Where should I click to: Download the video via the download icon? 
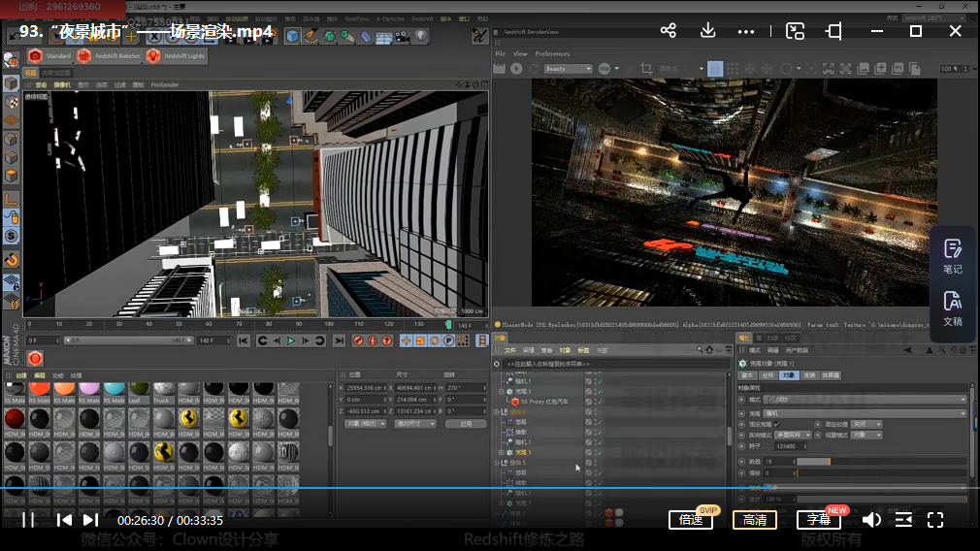[707, 30]
